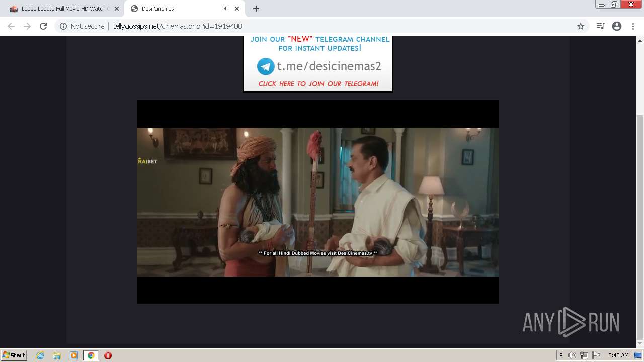Viewport: 644px width, 362px height.
Task: Close the Looop Lapeta tab
Action: 117,9
